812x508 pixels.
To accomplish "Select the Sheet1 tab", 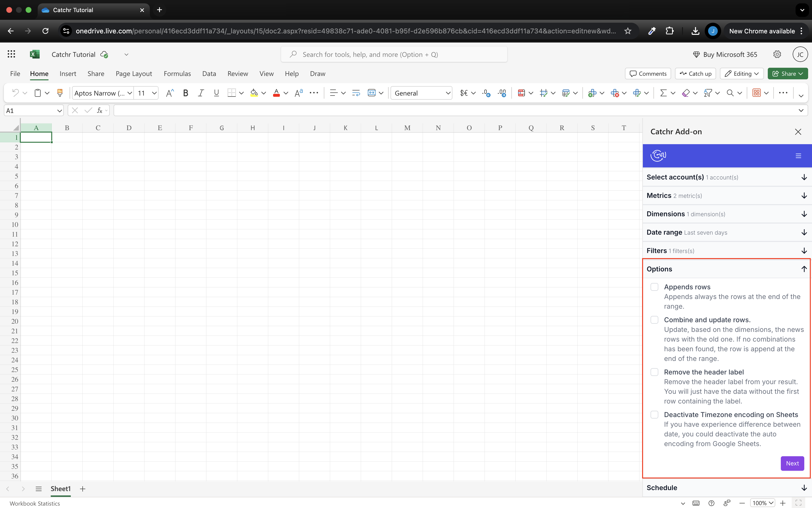I will click(60, 489).
